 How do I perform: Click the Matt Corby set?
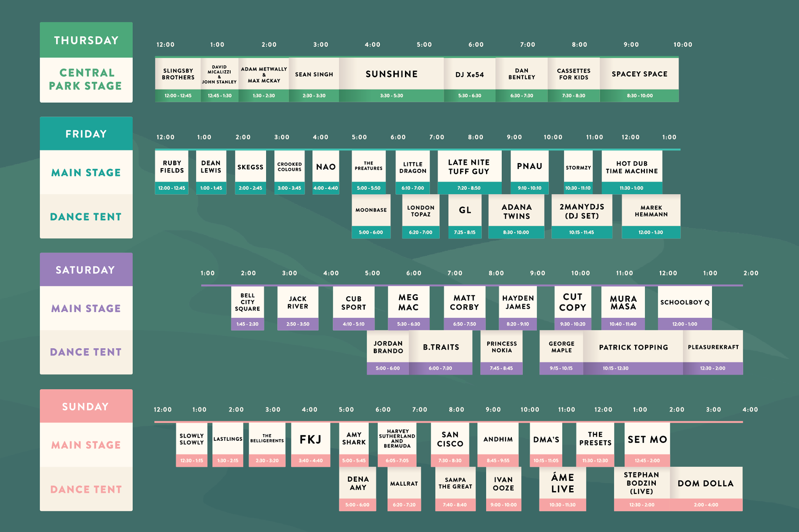pyautogui.click(x=464, y=308)
